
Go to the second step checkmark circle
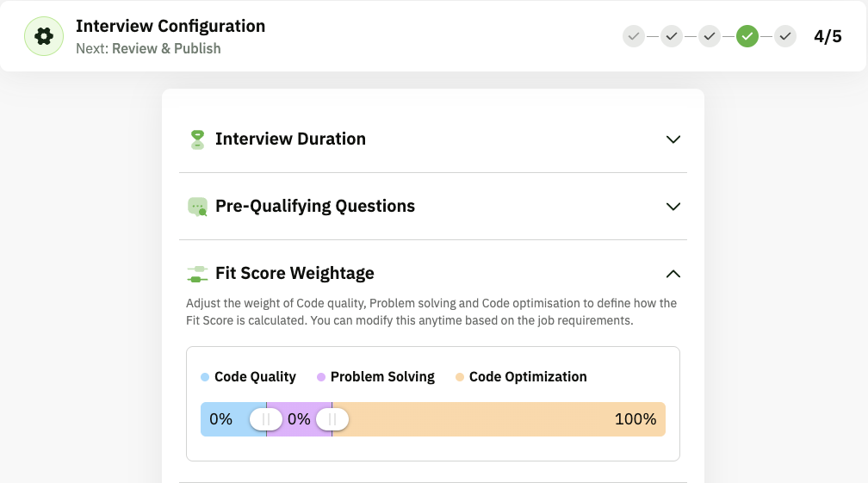pyautogui.click(x=672, y=36)
